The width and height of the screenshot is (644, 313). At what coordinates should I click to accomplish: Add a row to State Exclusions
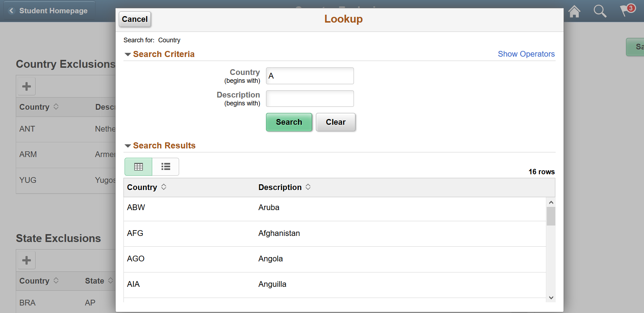[27, 260]
